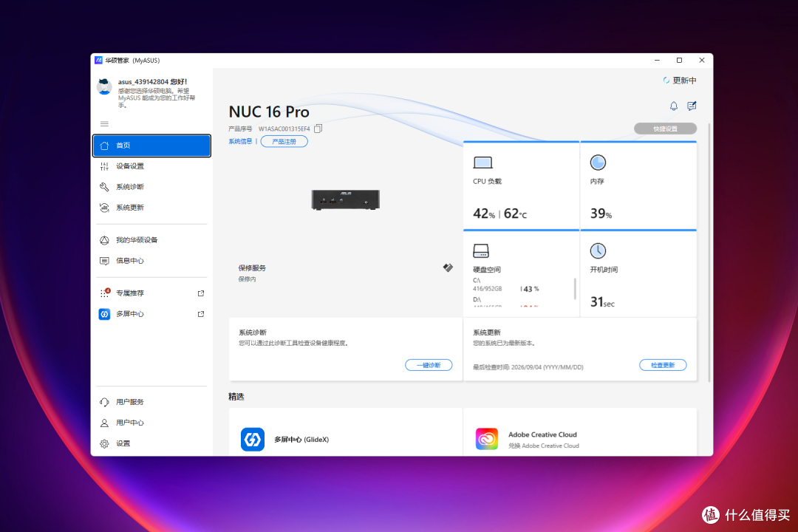Viewport: 798px width, 532px height.
Task: Open 信息中心 in the sidebar
Action: (x=151, y=261)
